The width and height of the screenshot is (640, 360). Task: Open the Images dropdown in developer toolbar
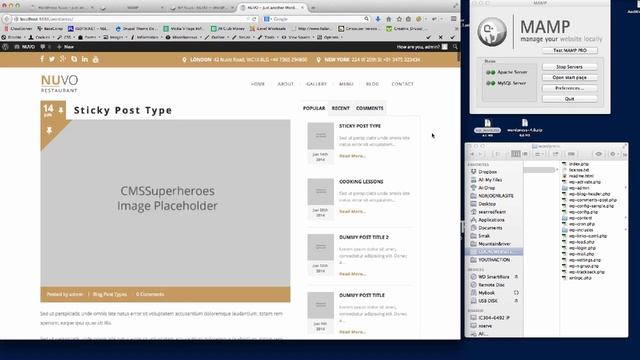(x=115, y=37)
